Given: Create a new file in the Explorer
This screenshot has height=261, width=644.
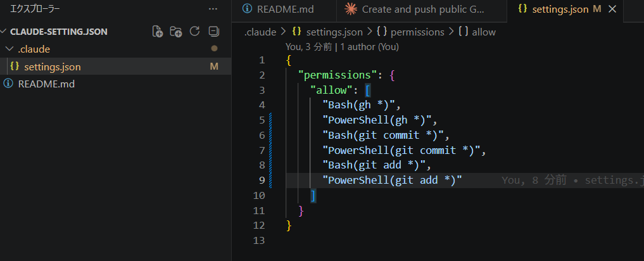Looking at the screenshot, I should pos(158,32).
